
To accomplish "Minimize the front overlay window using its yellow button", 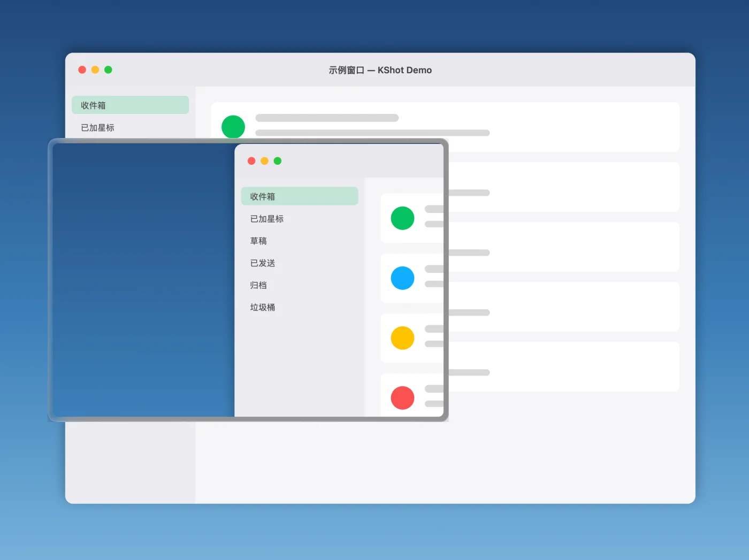I will (x=264, y=161).
